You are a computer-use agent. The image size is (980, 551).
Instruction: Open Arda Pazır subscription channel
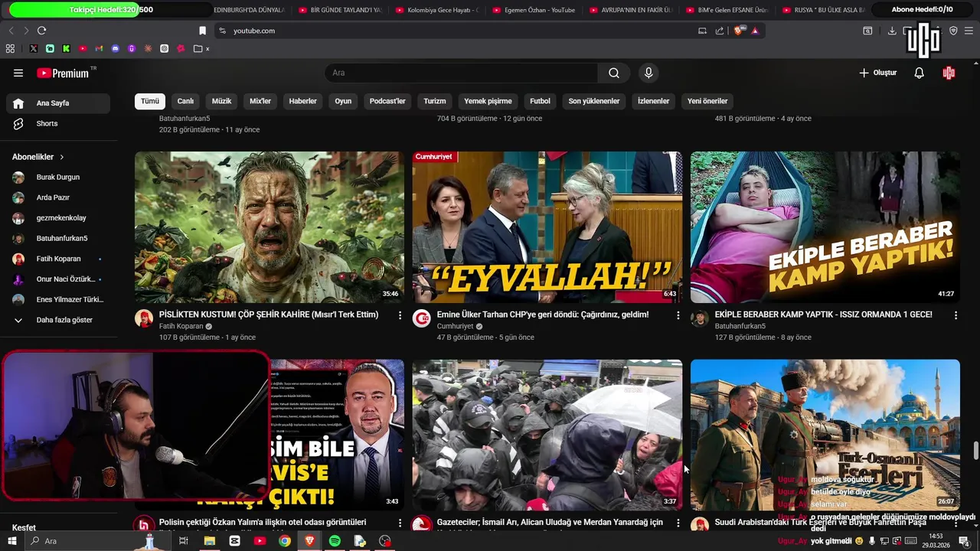58,197
